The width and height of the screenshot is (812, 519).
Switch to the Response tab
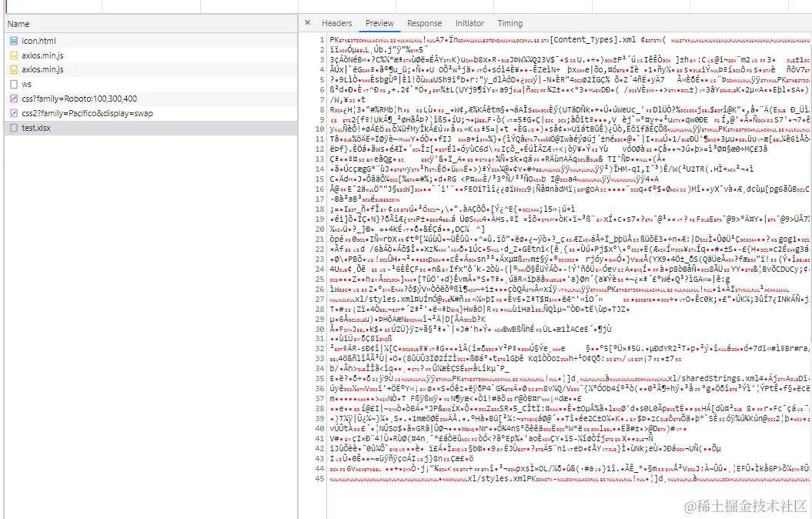[424, 23]
